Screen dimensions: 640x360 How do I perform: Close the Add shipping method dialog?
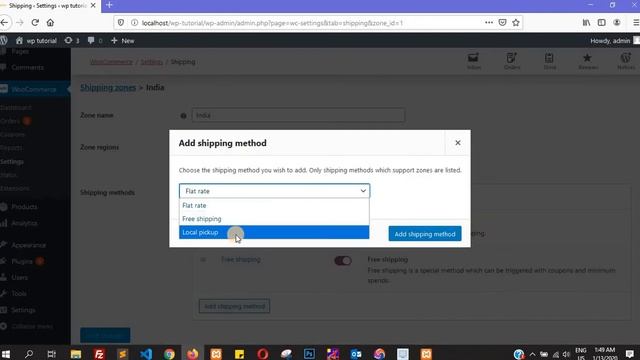[x=458, y=143]
